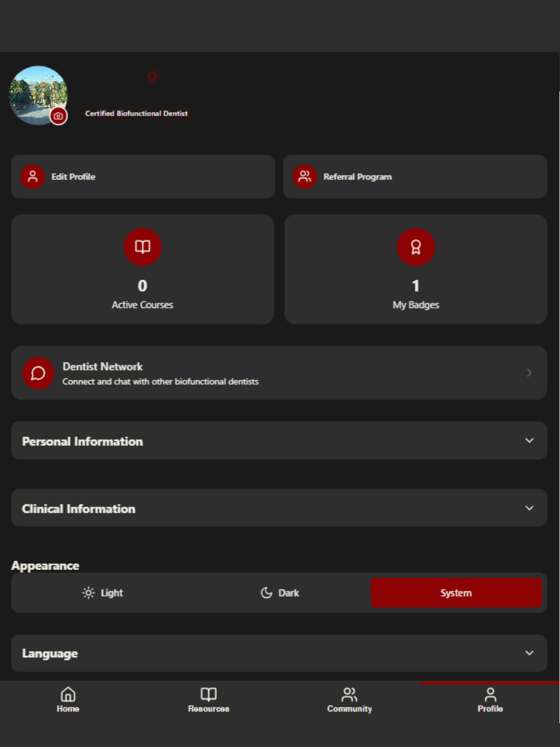Click the Dentist Network right arrow

tap(529, 373)
